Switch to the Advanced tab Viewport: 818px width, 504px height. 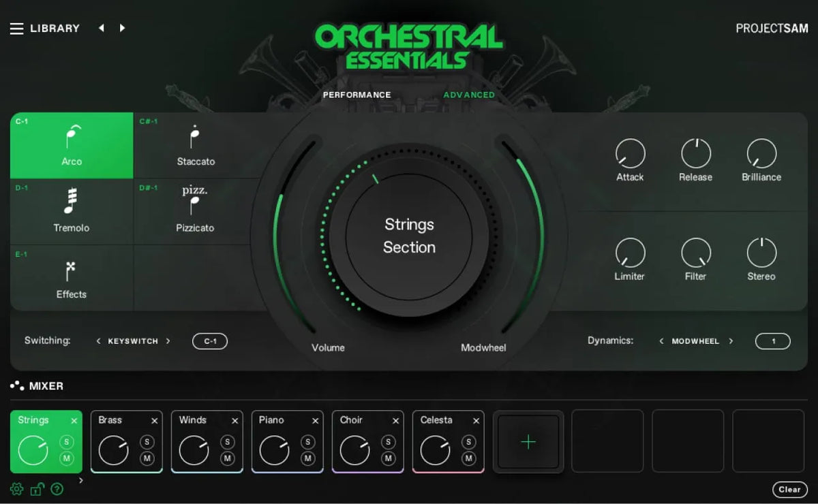(468, 95)
